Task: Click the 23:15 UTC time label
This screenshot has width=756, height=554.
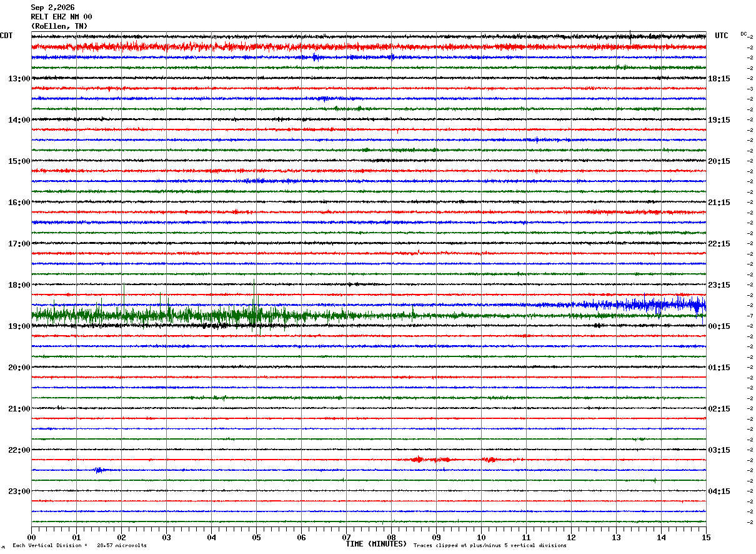Action: pyautogui.click(x=719, y=285)
